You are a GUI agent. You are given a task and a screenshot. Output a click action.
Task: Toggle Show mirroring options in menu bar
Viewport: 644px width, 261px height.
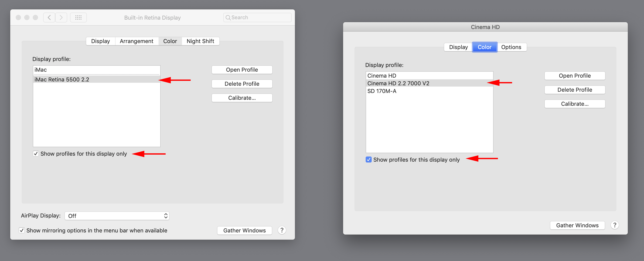[22, 230]
